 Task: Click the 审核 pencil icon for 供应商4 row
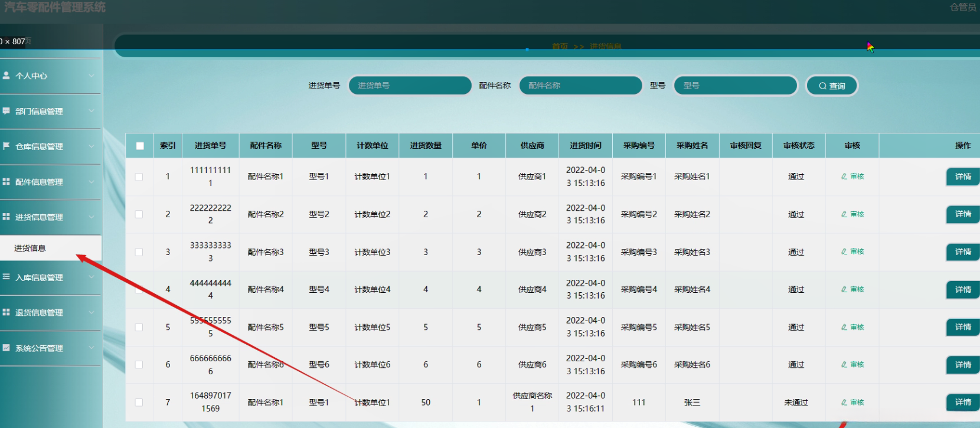tap(844, 289)
